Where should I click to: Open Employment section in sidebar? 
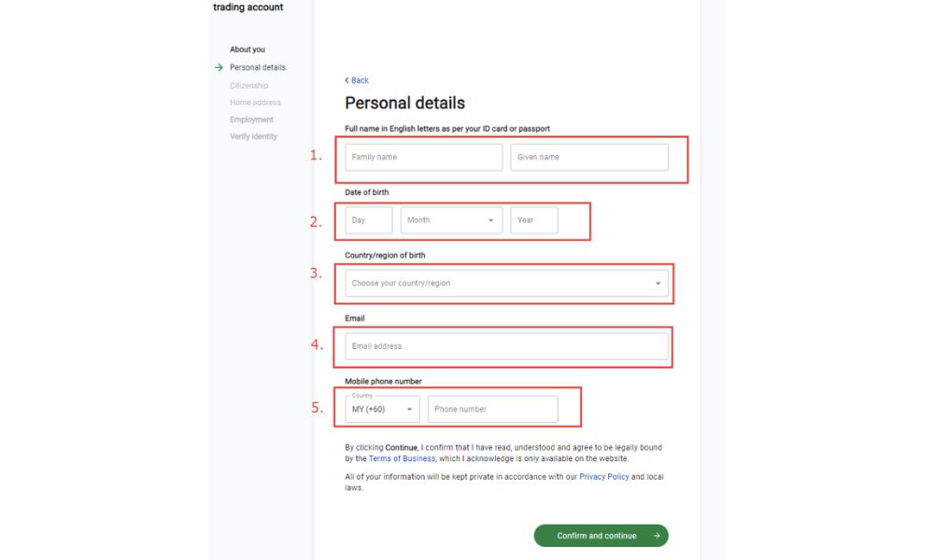251,119
